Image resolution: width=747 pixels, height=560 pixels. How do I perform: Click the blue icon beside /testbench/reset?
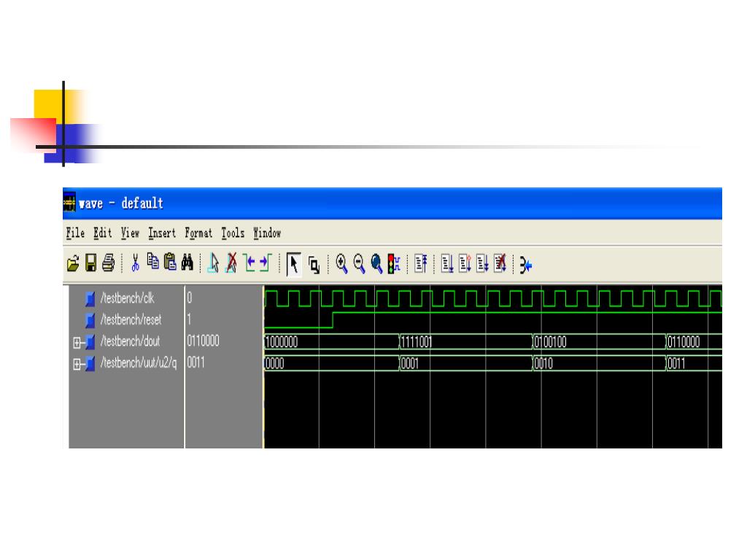pos(90,320)
